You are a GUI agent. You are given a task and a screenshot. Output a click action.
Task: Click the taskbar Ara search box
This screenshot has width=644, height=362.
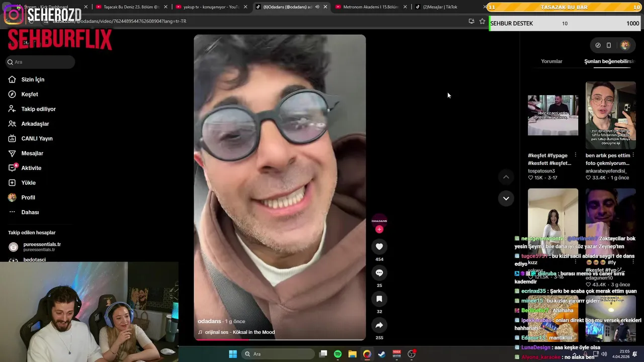(277, 354)
